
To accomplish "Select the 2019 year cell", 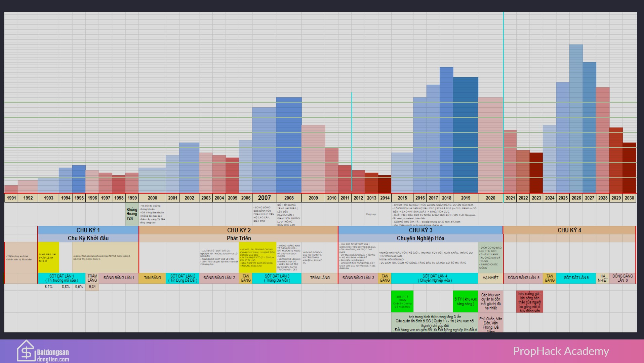I will [x=466, y=198].
